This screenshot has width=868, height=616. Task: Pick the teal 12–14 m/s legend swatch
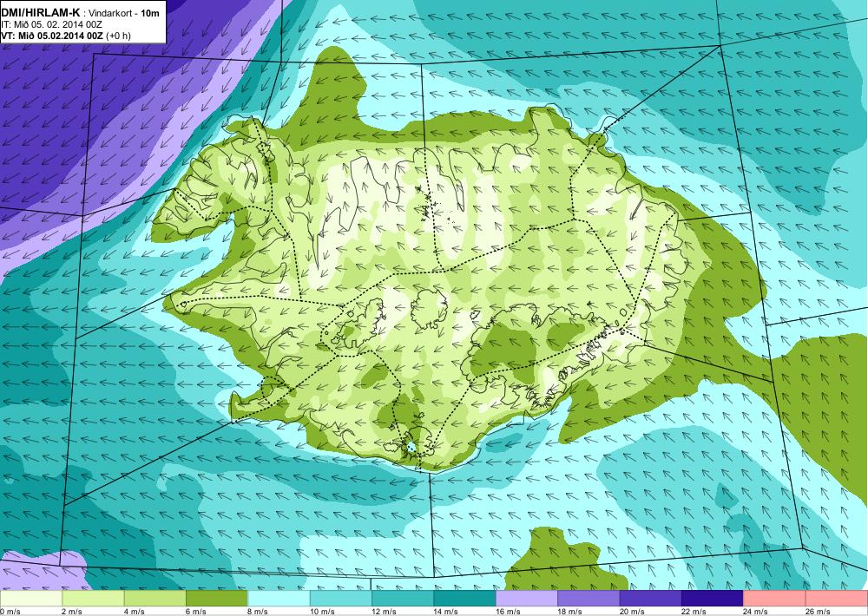click(x=403, y=599)
